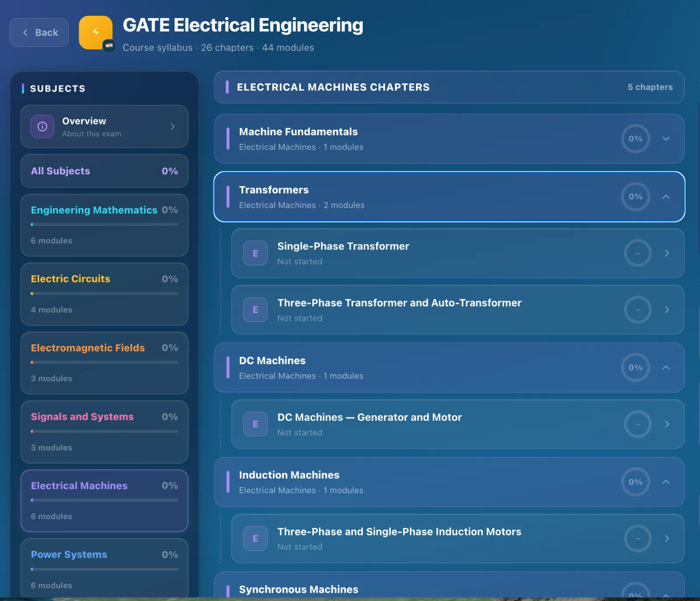Click the lightning bolt course icon

pos(96,32)
